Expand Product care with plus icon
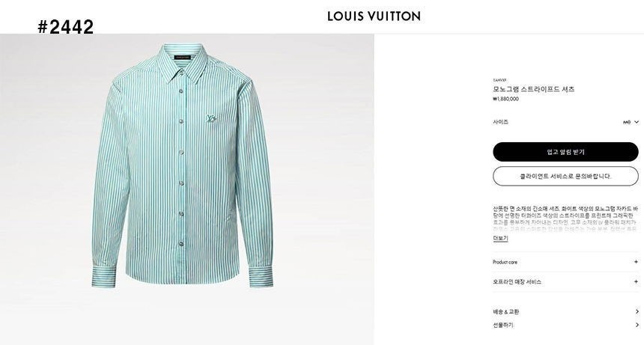Image resolution: width=644 pixels, height=345 pixels. [636, 262]
